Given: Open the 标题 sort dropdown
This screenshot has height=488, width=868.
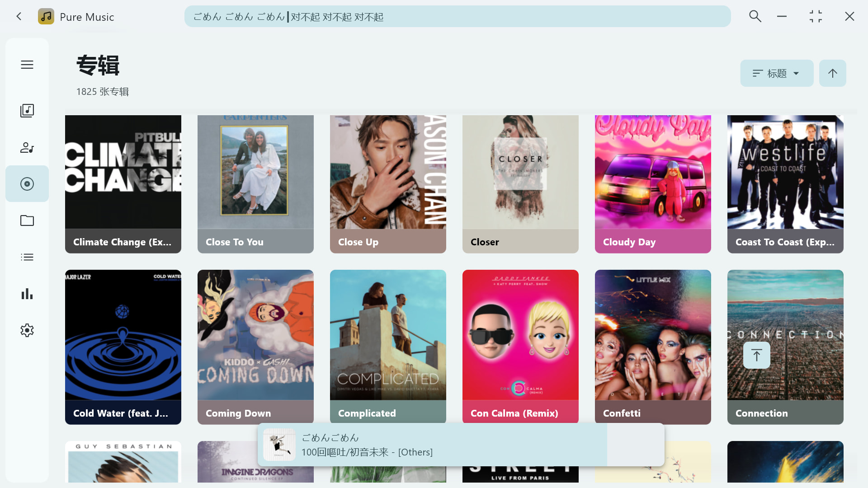Looking at the screenshot, I should point(777,73).
